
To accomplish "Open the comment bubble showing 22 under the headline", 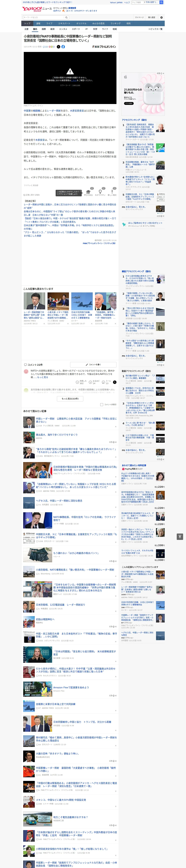I will (45, 47).
